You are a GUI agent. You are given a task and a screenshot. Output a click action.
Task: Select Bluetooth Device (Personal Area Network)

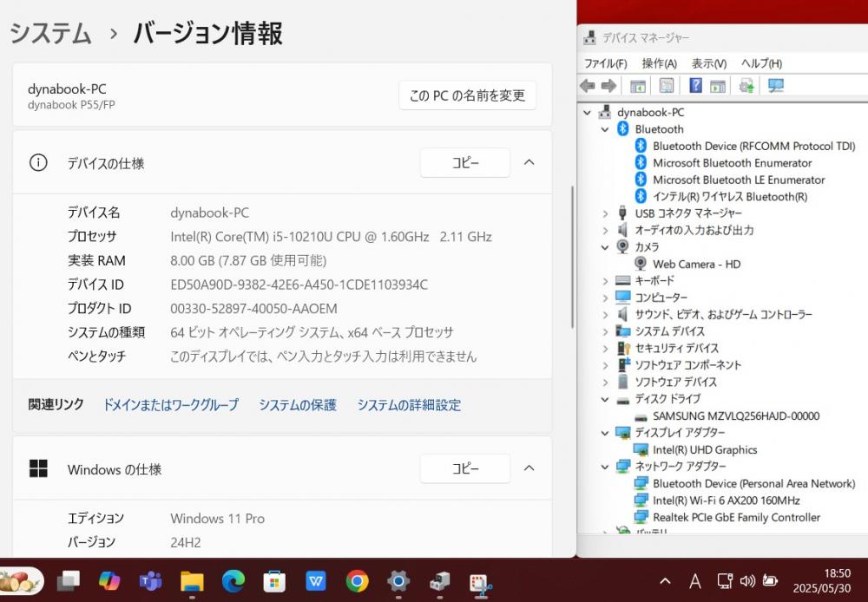click(x=754, y=483)
